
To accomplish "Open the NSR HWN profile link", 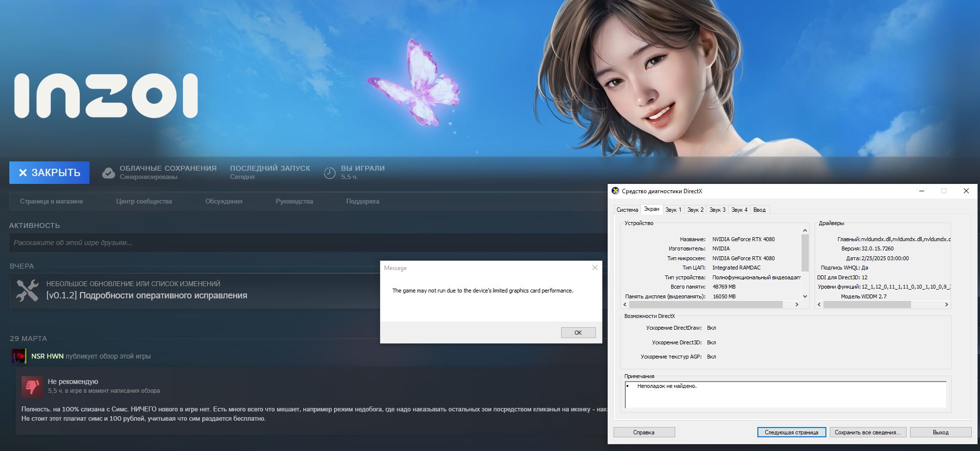I will tap(47, 356).
